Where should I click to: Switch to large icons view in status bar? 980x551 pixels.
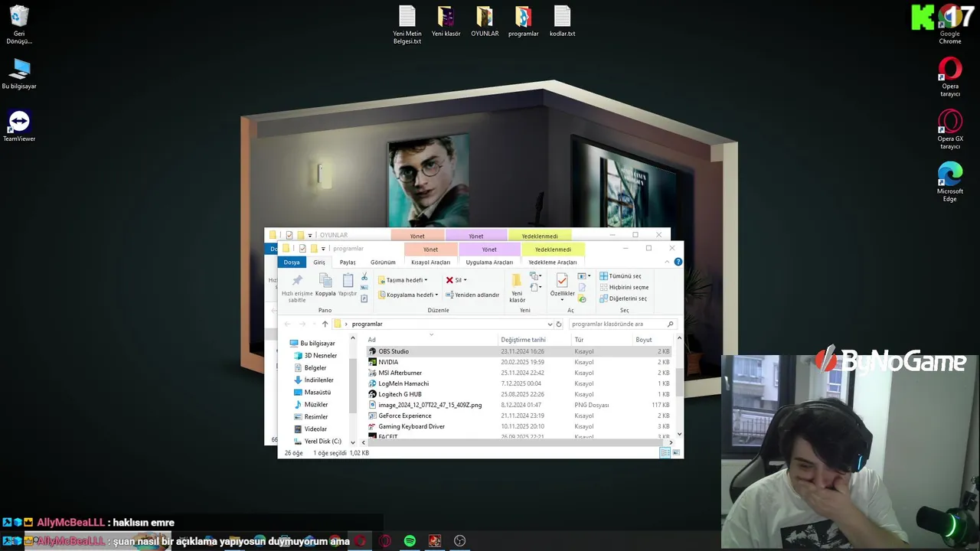coord(675,453)
